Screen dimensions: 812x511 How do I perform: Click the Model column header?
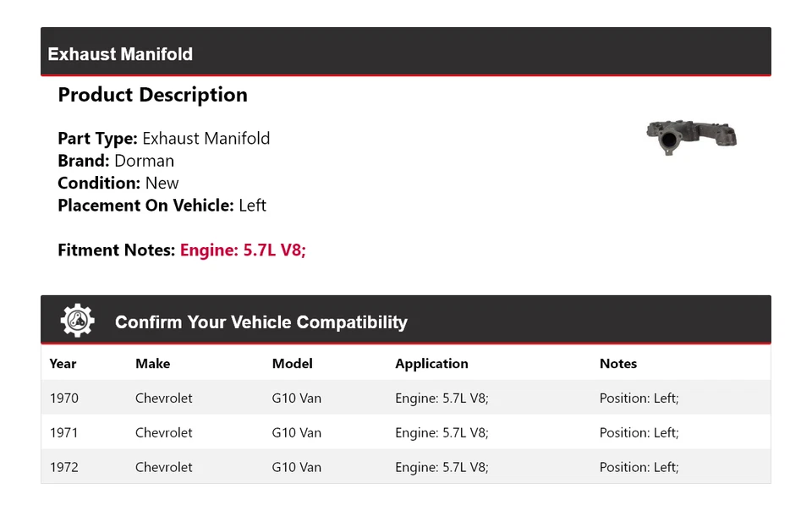click(292, 364)
